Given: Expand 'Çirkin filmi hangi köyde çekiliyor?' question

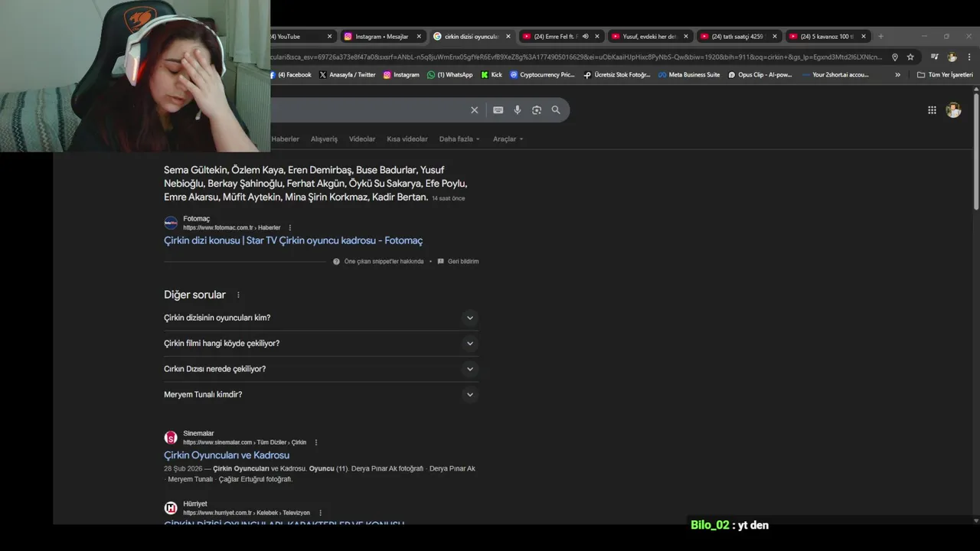Looking at the screenshot, I should pyautogui.click(x=322, y=344).
